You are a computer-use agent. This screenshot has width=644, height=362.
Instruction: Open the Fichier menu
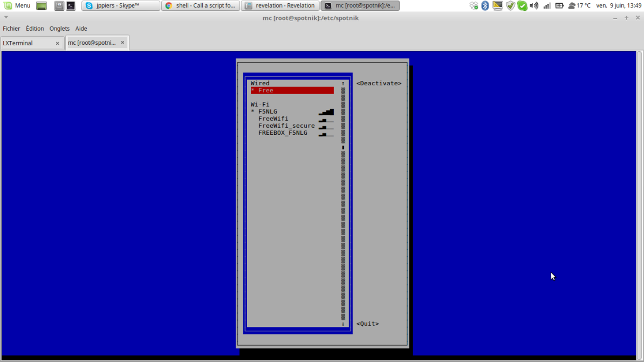(11, 29)
